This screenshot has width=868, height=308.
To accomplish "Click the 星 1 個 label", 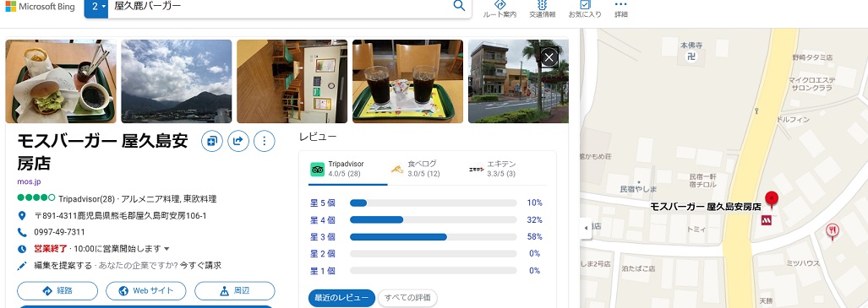I will click(323, 271).
